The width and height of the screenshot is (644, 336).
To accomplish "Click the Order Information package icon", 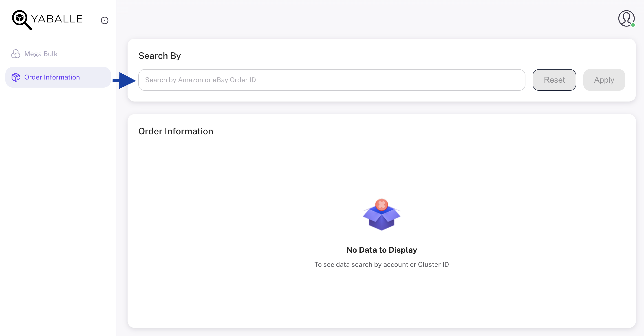I will [x=16, y=77].
